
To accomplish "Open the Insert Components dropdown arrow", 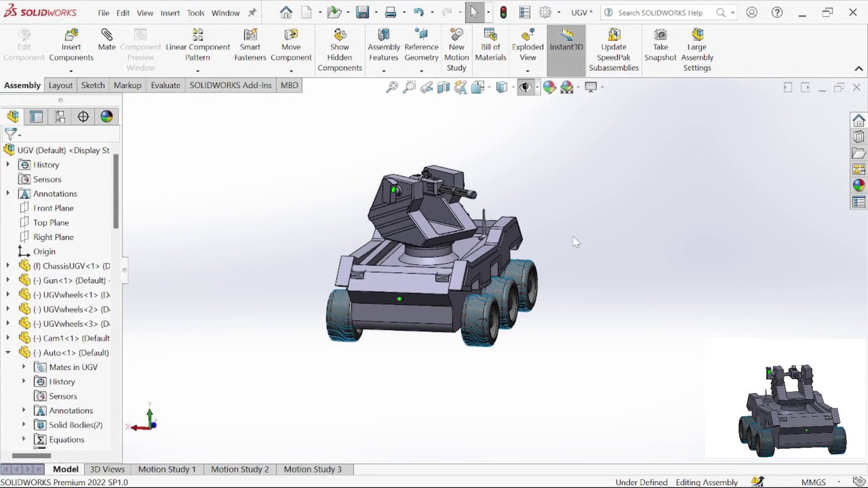I will (x=71, y=71).
